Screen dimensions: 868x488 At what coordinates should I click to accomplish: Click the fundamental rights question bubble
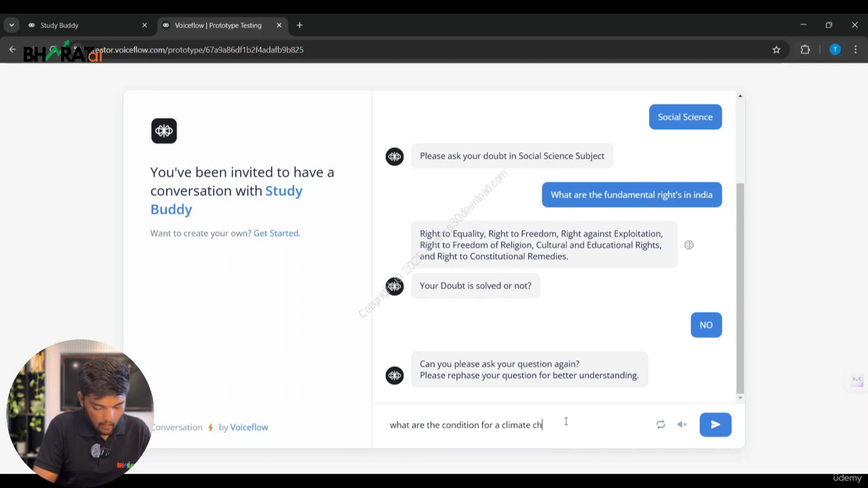click(631, 195)
